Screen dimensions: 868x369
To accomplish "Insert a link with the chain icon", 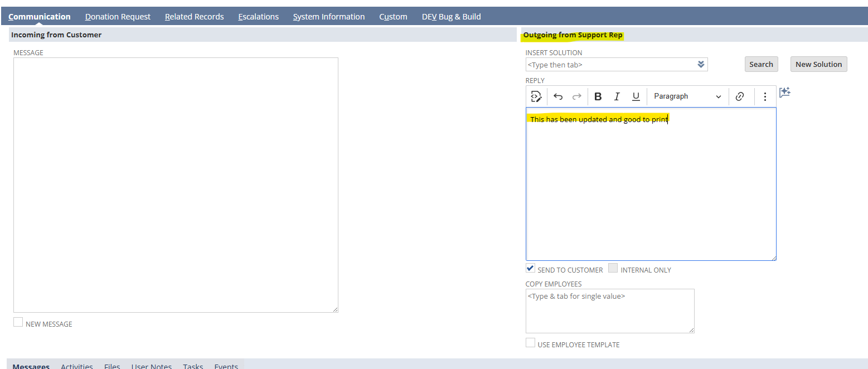I will point(740,96).
